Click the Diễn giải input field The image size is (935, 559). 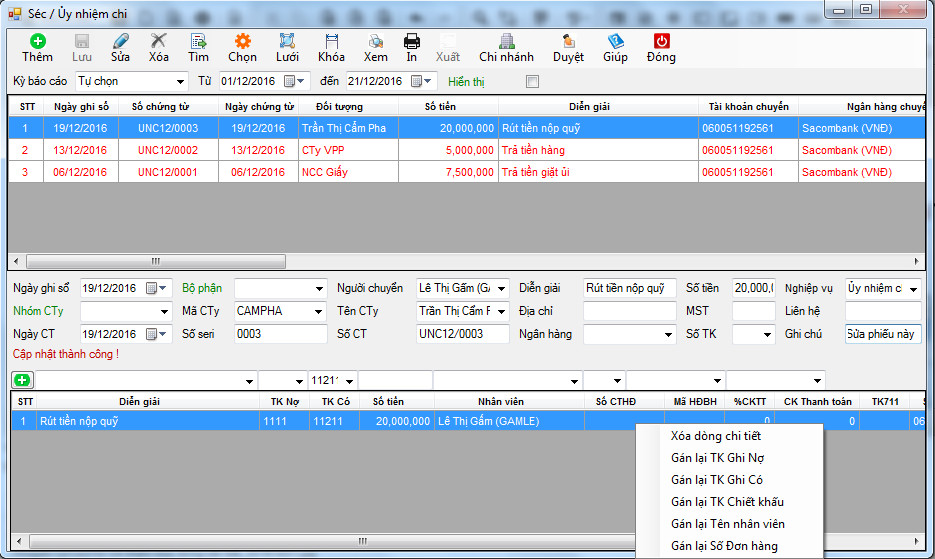click(x=629, y=289)
